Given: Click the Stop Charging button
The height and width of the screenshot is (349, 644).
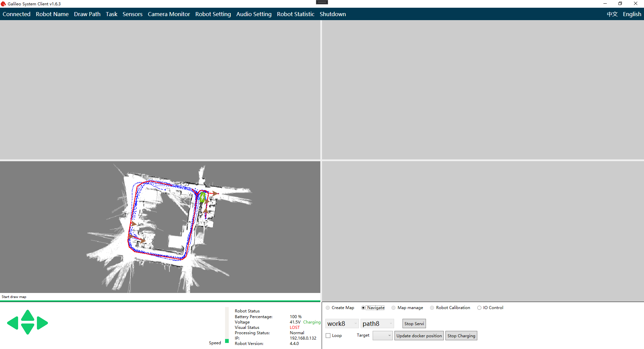Looking at the screenshot, I should [x=461, y=336].
